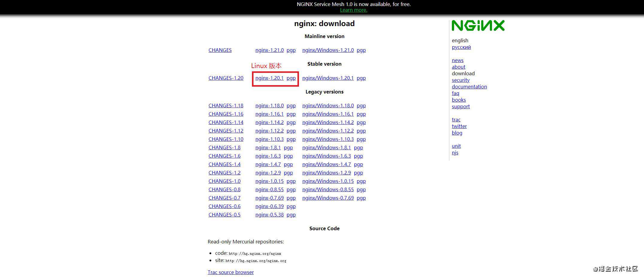
Task: Download nginx/Windows-1.18.0
Action: pos(328,106)
